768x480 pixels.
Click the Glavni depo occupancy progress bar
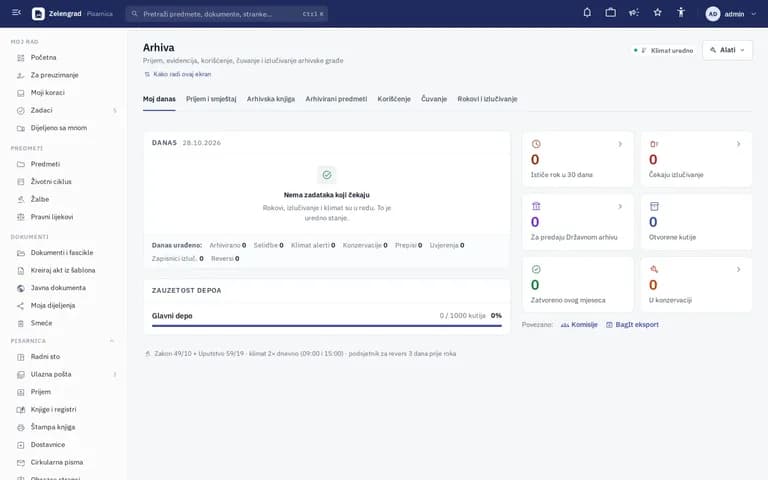tap(327, 326)
